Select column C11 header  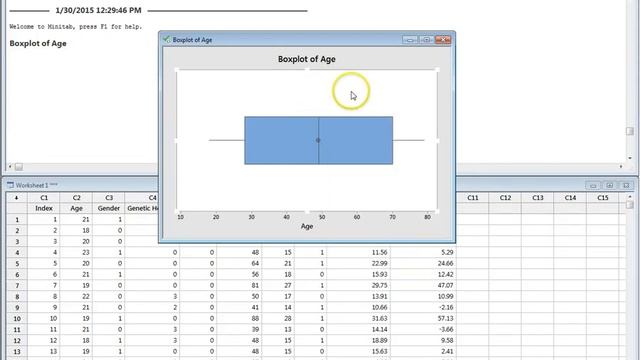[473, 198]
